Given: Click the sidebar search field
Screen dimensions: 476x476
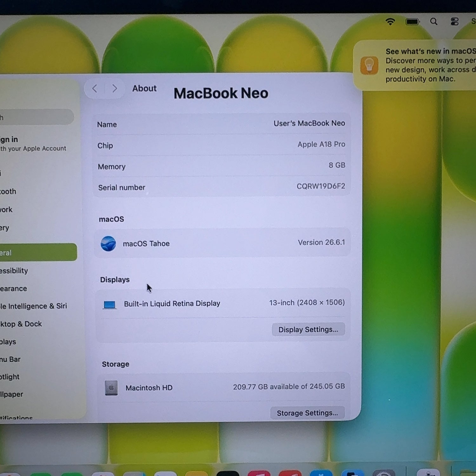Looking at the screenshot, I should click(x=37, y=117).
